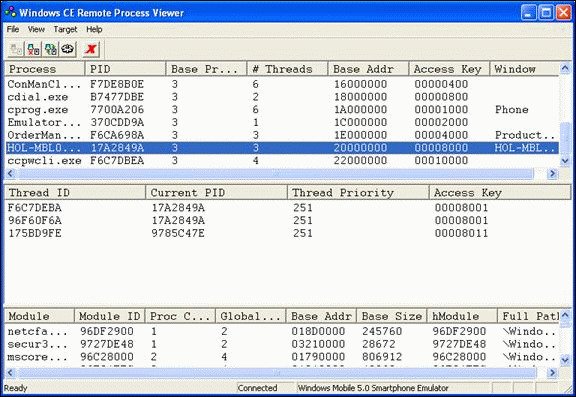Select the secur3... module row

tap(282, 344)
